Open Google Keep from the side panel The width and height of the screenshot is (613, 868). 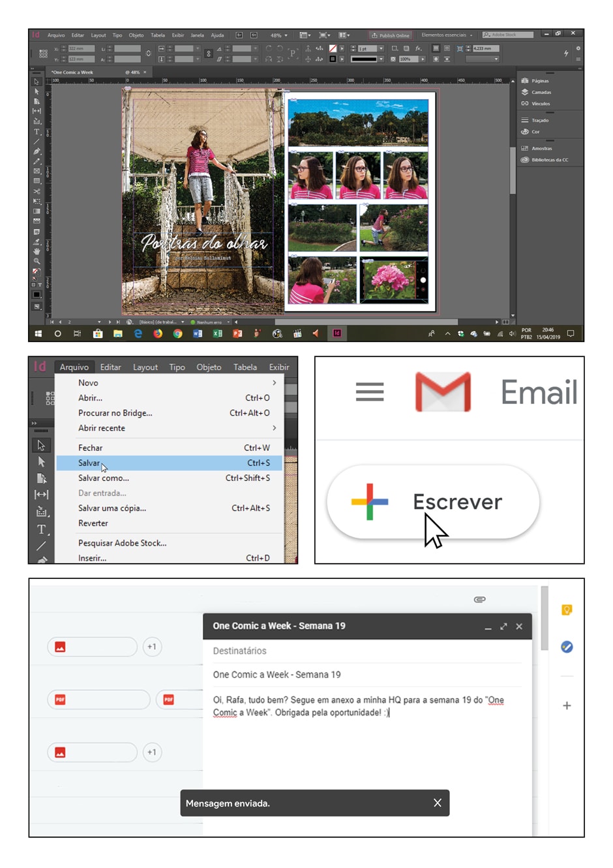(x=567, y=610)
